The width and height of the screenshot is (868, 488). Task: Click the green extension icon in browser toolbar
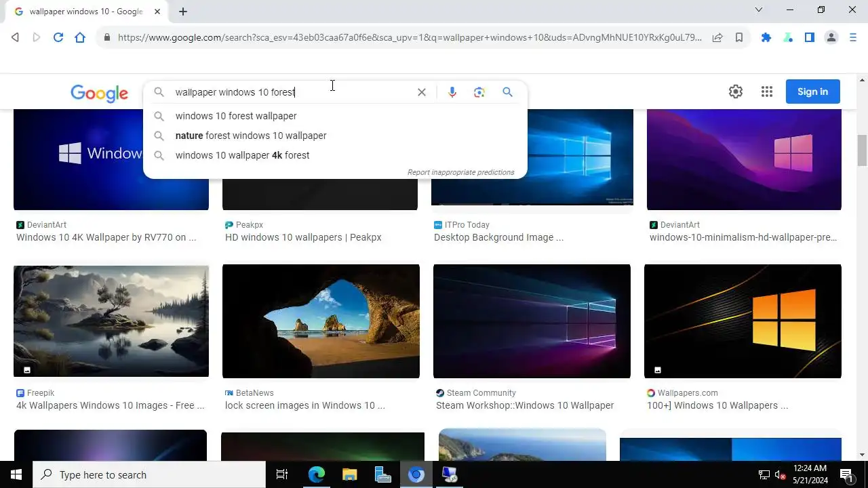(788, 38)
